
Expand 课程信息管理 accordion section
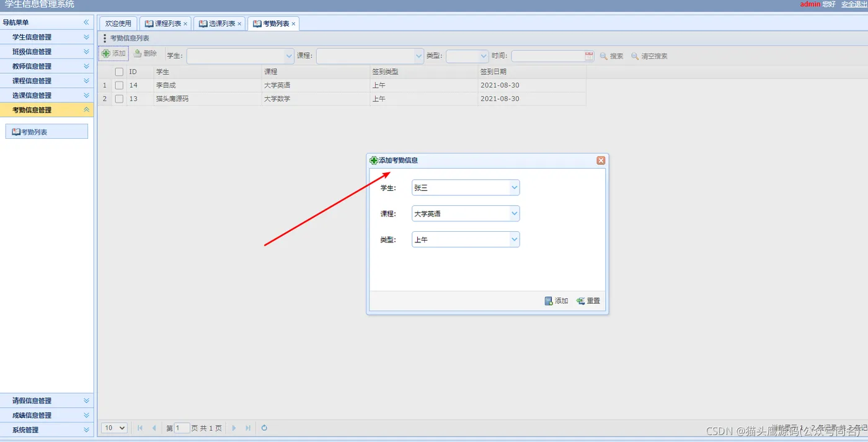point(47,81)
